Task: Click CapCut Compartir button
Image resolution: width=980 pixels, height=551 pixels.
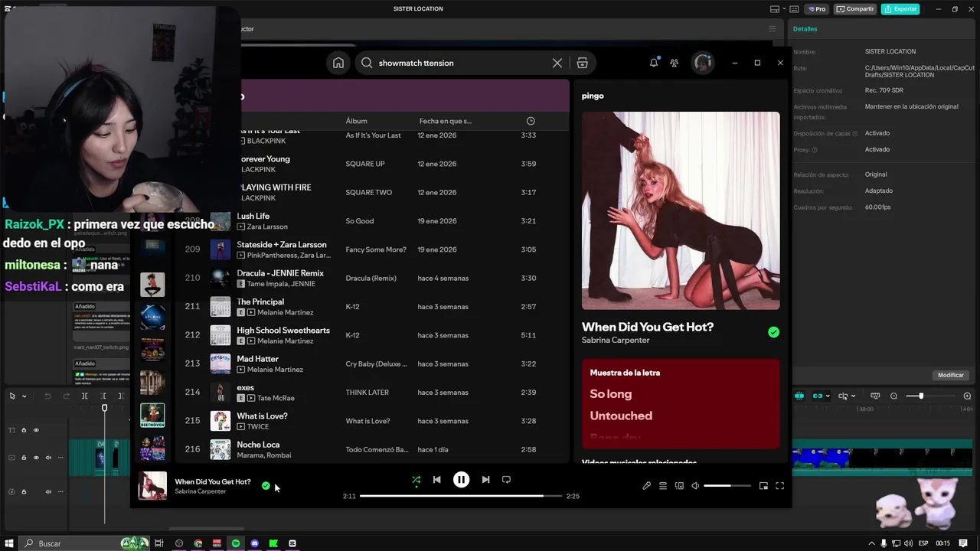Action: pyautogui.click(x=855, y=9)
